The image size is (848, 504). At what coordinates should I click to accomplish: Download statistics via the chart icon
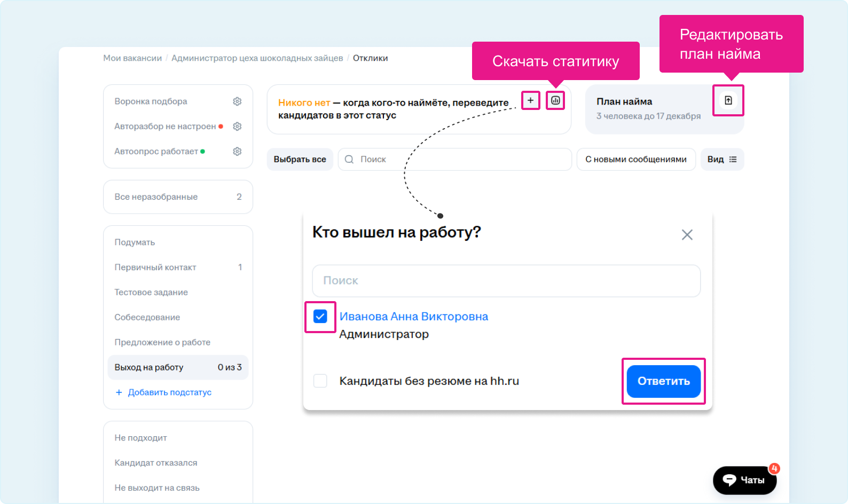555,100
